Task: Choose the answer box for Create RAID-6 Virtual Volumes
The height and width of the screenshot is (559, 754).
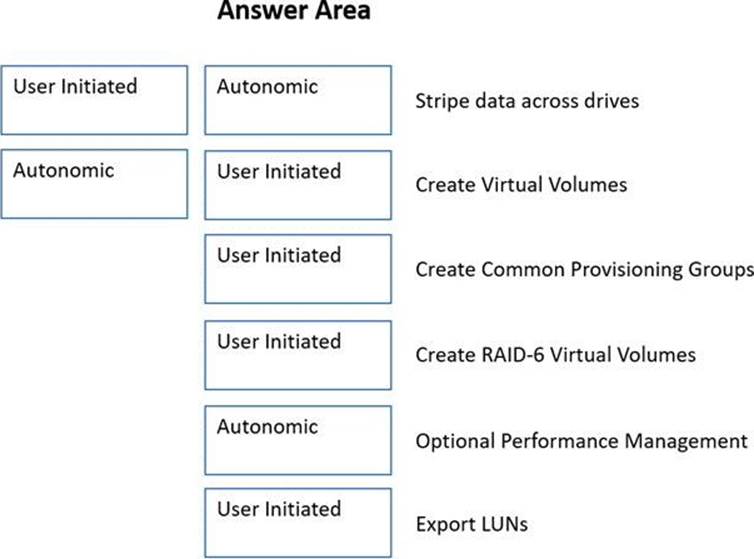Action: pos(298,355)
